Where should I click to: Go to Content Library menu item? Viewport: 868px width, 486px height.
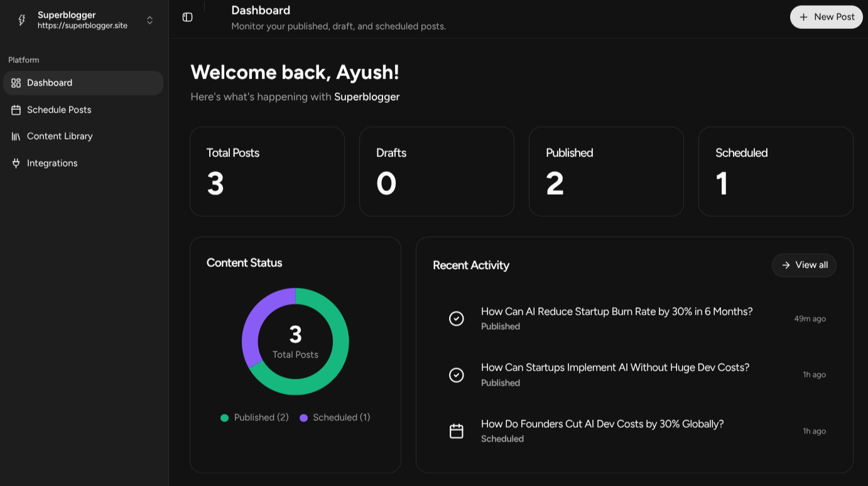pos(60,136)
